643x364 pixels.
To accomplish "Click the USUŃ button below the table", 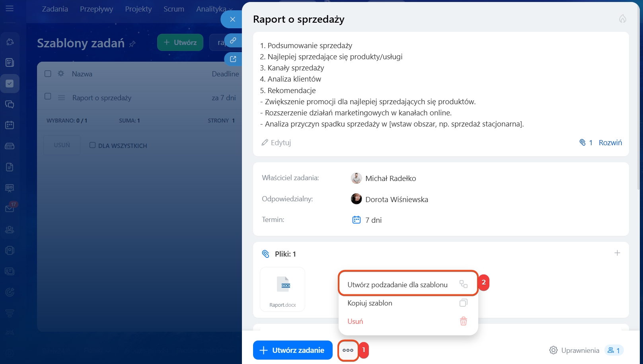I will 62,145.
